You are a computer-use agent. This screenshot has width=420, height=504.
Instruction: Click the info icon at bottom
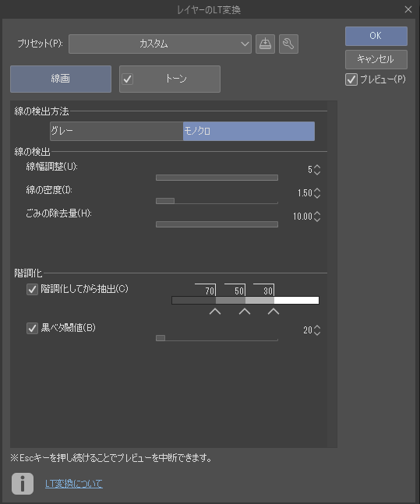[23, 484]
